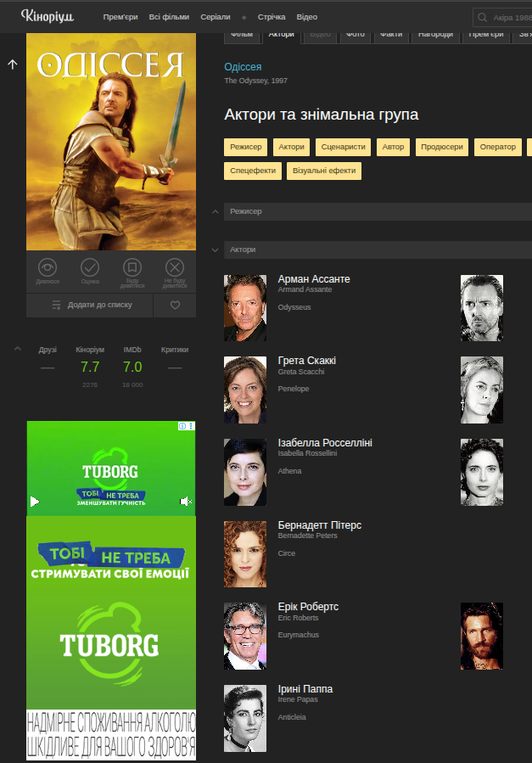Open Грета Скаккі name link
The height and width of the screenshot is (763, 532).
(307, 361)
